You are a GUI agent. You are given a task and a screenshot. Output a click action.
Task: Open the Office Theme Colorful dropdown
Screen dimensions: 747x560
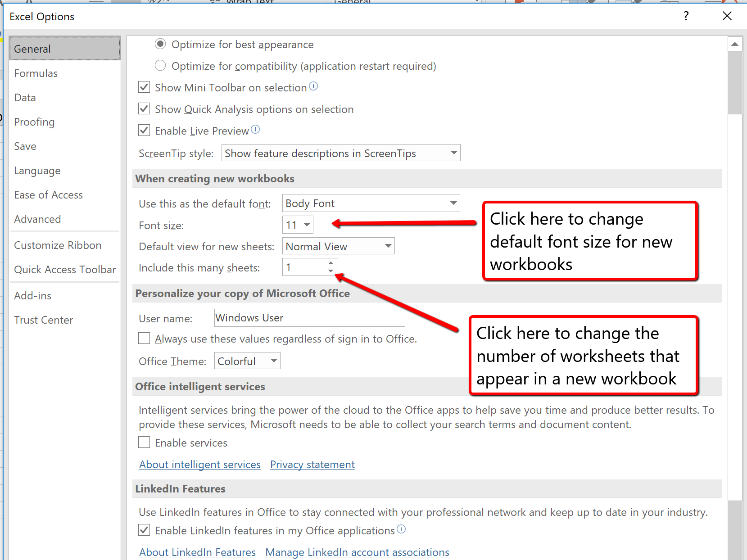[x=247, y=361]
